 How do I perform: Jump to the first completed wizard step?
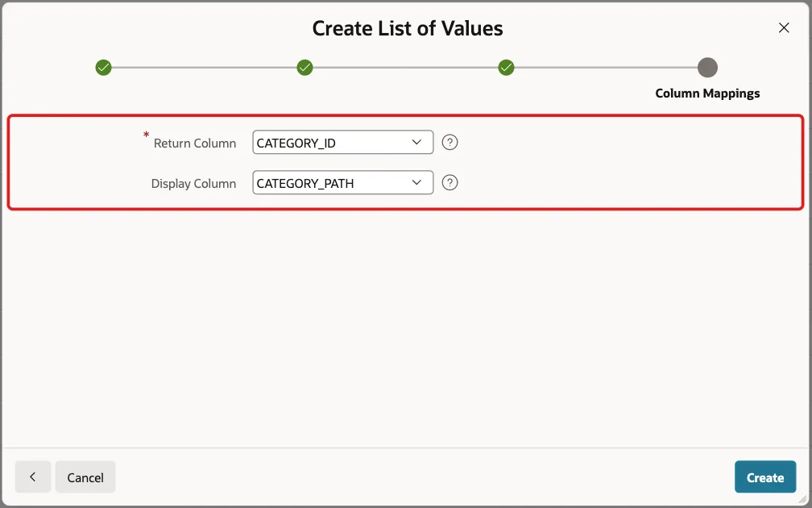tap(104, 68)
